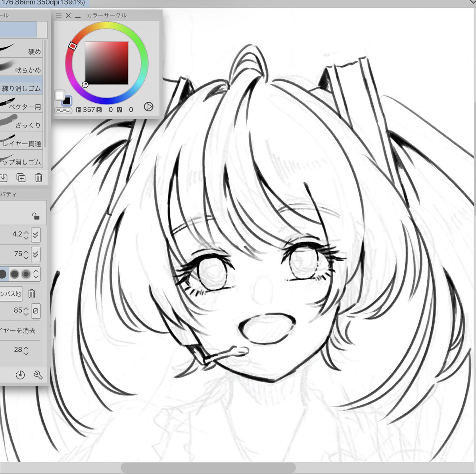Open brush size dynamics settings button
This screenshot has width=476, height=474.
click(36, 235)
